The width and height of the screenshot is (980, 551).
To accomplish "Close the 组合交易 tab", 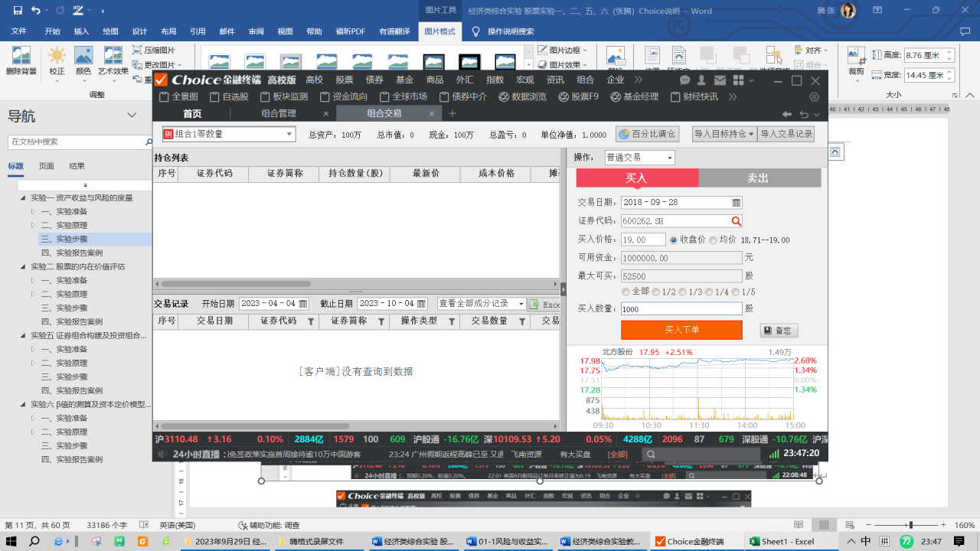I will click(x=432, y=113).
